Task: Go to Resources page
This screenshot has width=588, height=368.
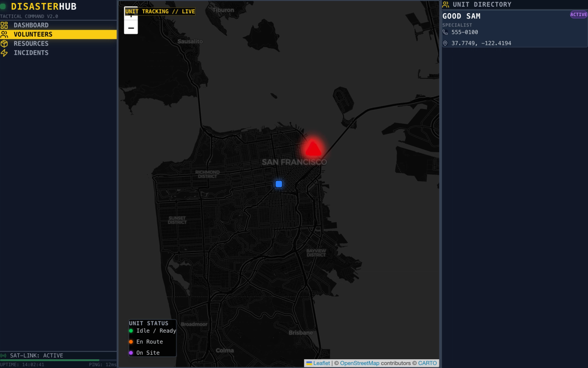Action: 58,44
